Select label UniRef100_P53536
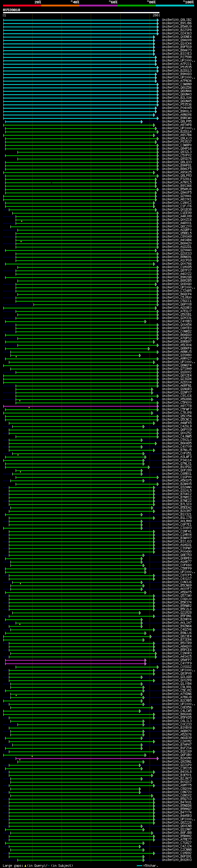Viewport: 197px width, 868px height. point(177,104)
